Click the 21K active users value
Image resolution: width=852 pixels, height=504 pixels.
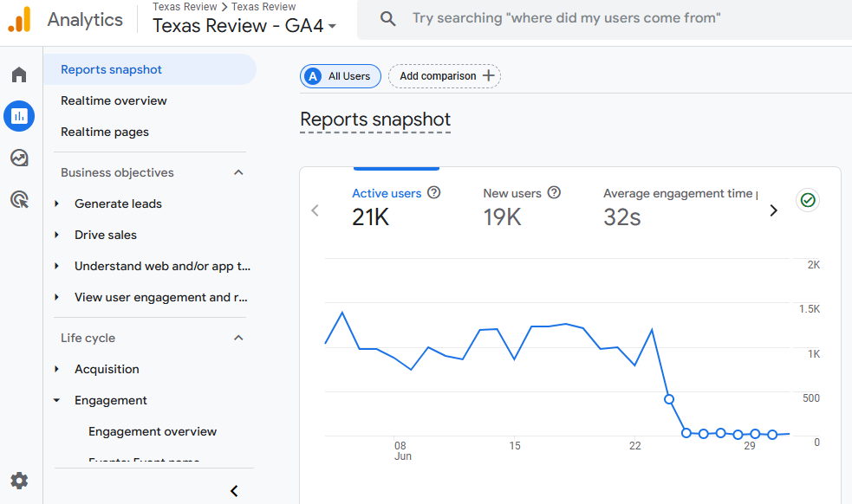pyautogui.click(x=371, y=217)
